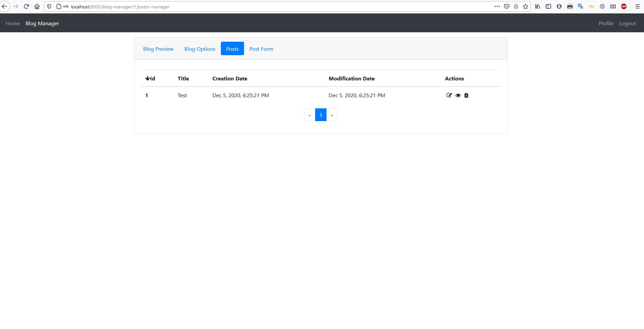Click the creation date 'Dec 5, 2020, 6:25:21 PM'
644x329 pixels.
click(x=240, y=95)
